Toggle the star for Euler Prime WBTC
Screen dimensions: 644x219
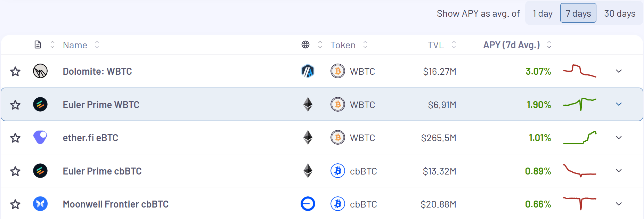(x=15, y=105)
